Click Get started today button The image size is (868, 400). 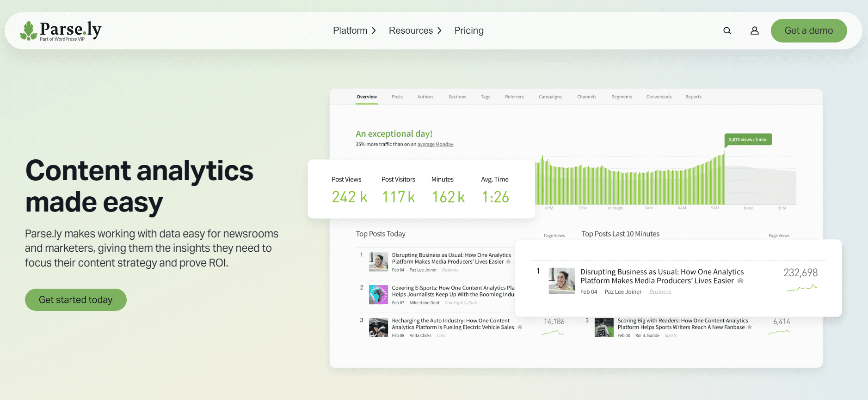tap(76, 300)
